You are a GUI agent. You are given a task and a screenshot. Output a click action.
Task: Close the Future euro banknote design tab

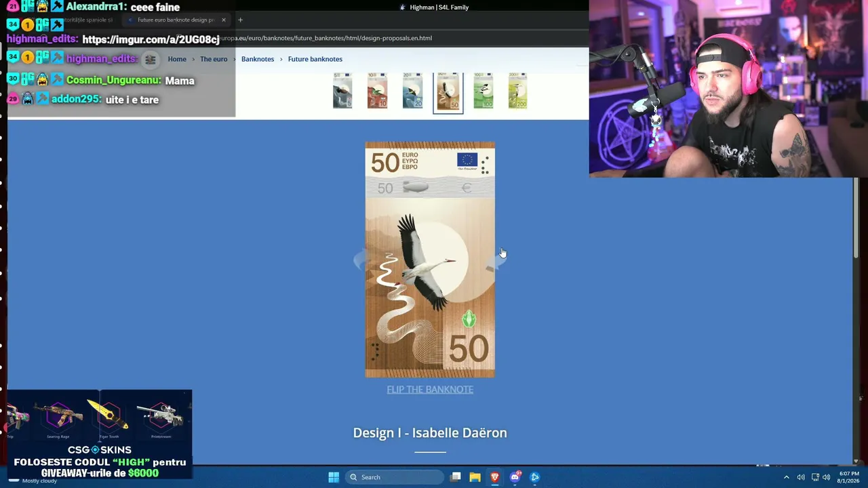click(x=224, y=20)
